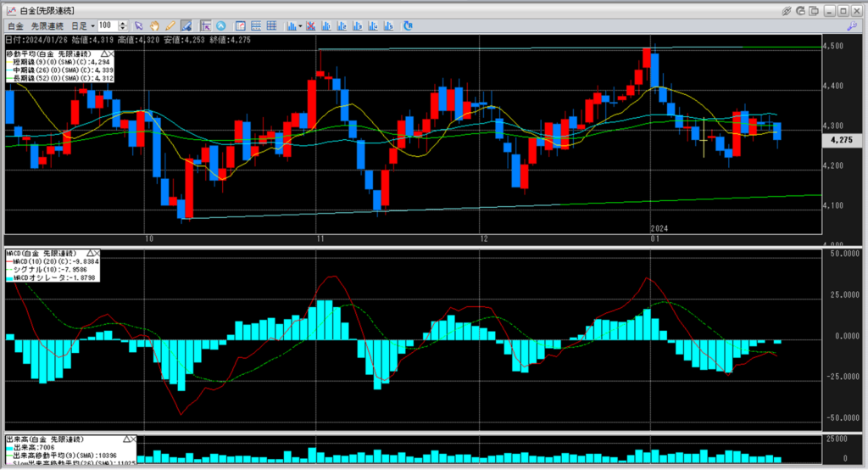Click the duplicate window icon in title bar
The image size is (868, 470).
[814, 10]
